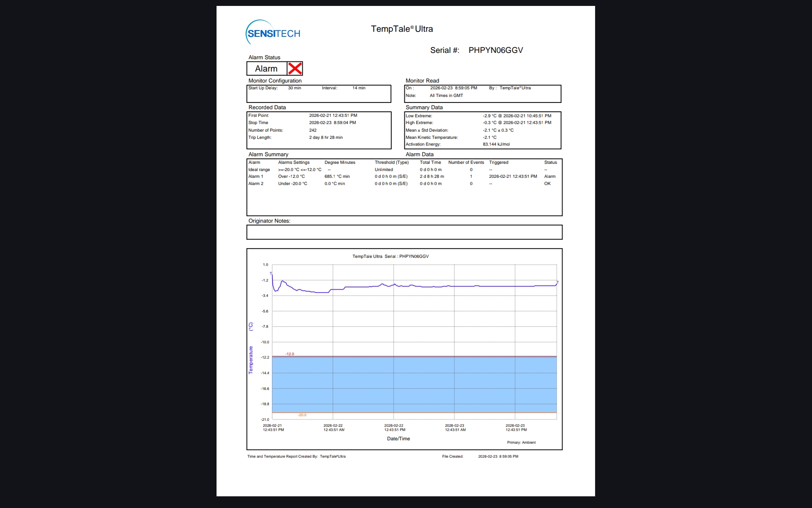
Task: Click the Degree Minutes column header
Action: coord(340,163)
